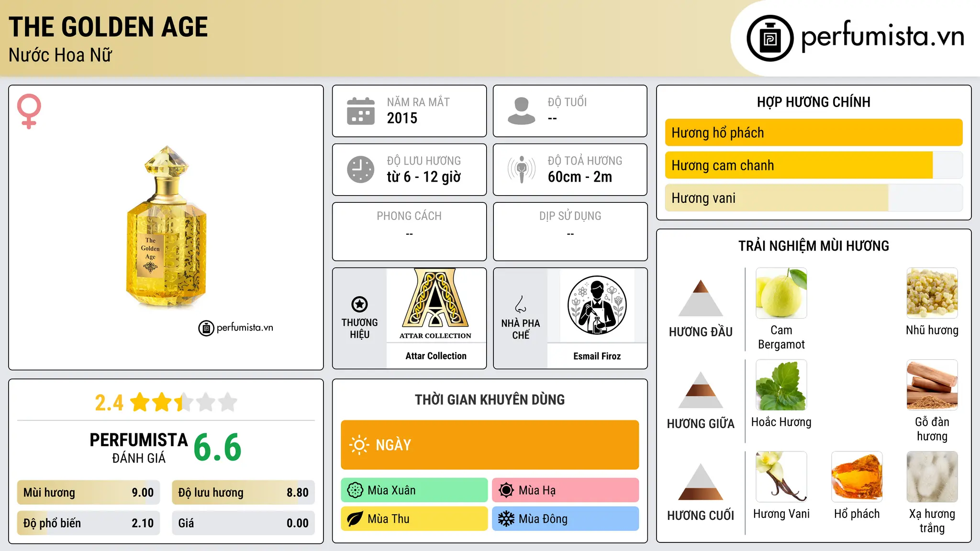Click the perfumista.vn perfume bottle logo icon
The width and height of the screenshot is (980, 551).
click(770, 38)
